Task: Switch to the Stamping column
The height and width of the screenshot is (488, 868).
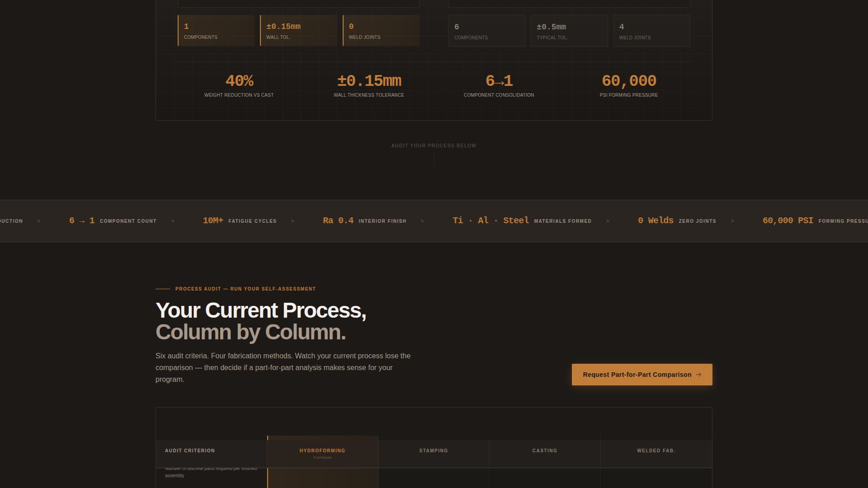Action: tap(433, 450)
